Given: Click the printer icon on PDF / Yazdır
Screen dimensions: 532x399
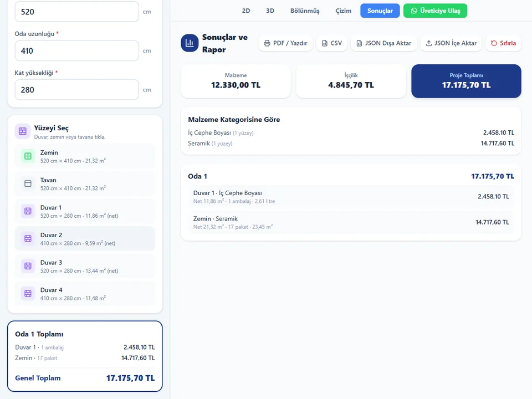Looking at the screenshot, I should click(x=267, y=43).
